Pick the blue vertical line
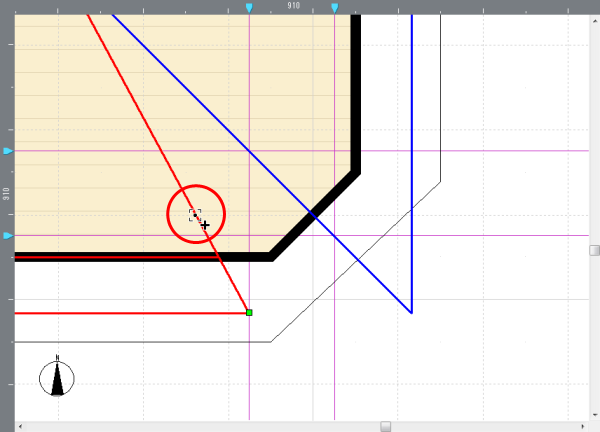This screenshot has height=432, width=600. [x=412, y=150]
